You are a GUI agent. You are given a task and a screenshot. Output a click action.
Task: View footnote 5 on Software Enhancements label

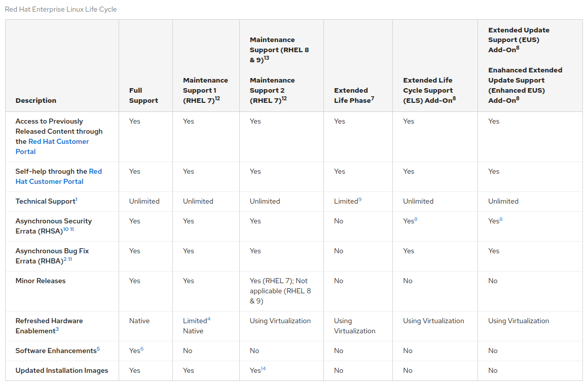tap(98, 349)
